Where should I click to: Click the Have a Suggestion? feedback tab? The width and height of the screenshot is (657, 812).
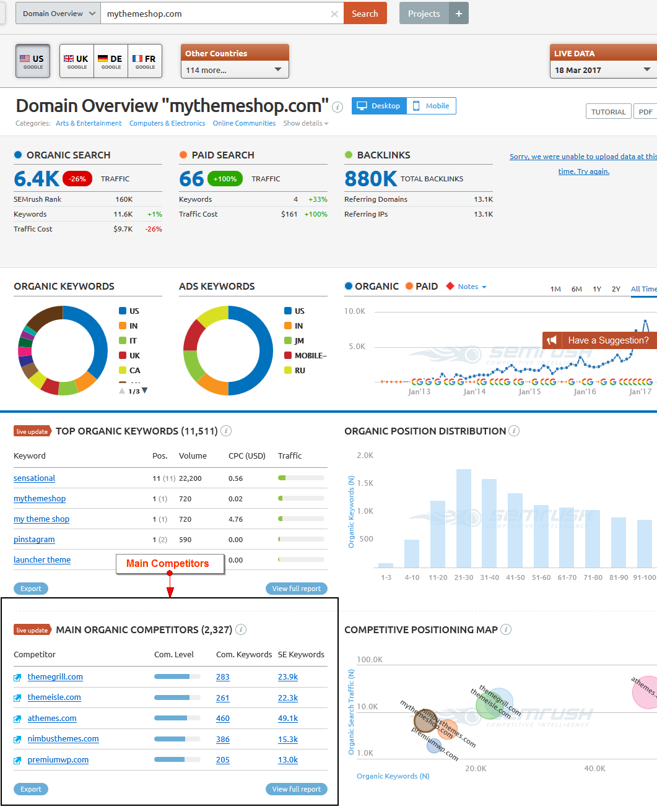pyautogui.click(x=599, y=340)
